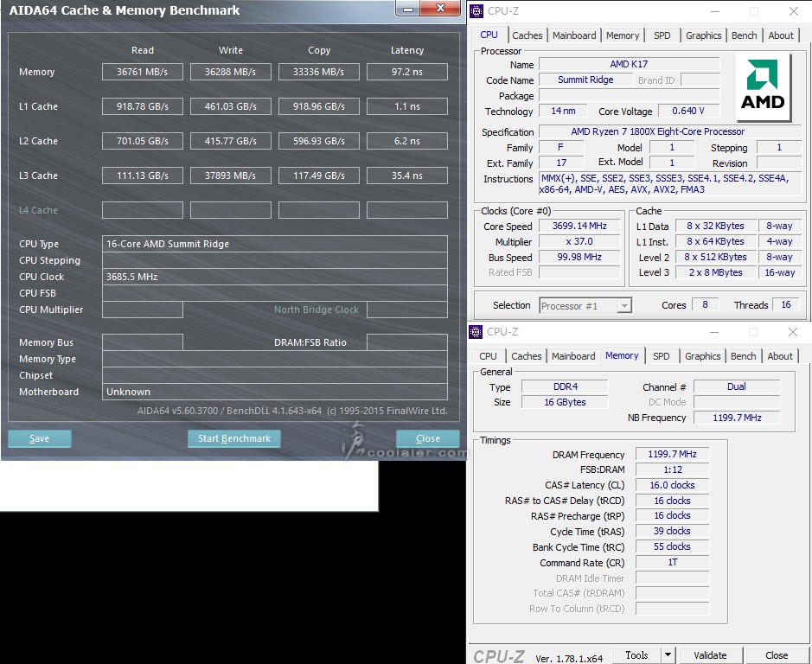This screenshot has width=812, height=664.
Task: Click CPU Clock field '3685.5 MHz'
Action: [x=275, y=277]
